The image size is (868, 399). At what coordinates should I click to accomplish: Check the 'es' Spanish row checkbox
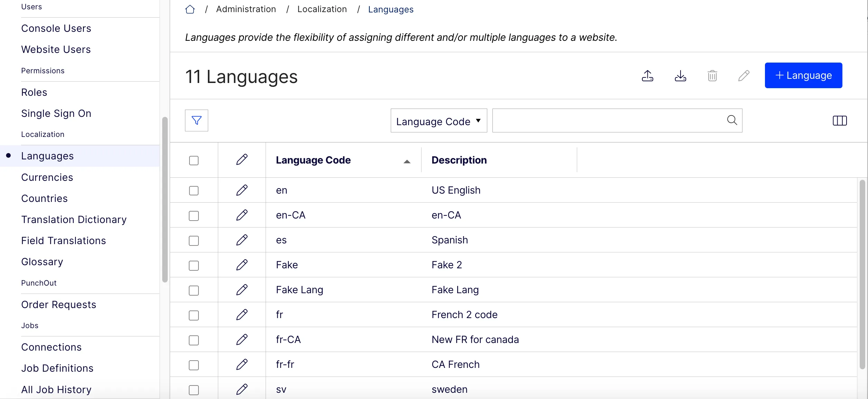point(194,241)
